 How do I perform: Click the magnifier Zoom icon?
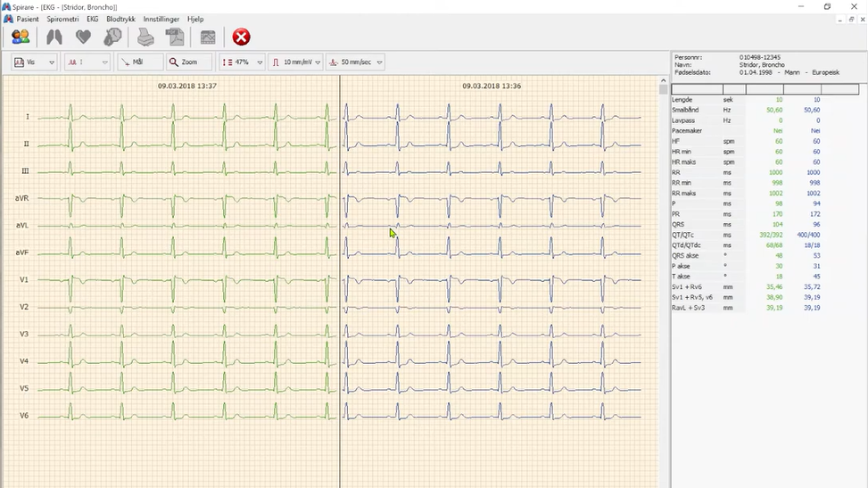click(174, 62)
